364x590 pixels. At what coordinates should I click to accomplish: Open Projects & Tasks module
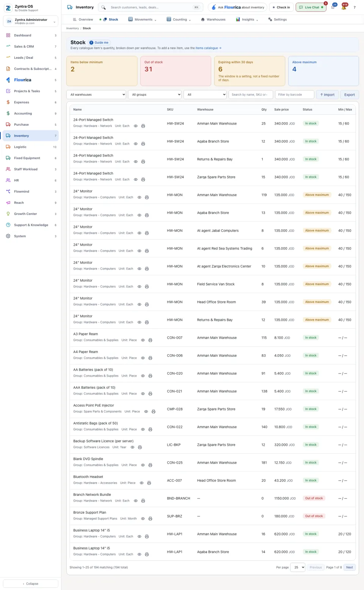pyautogui.click(x=31, y=91)
